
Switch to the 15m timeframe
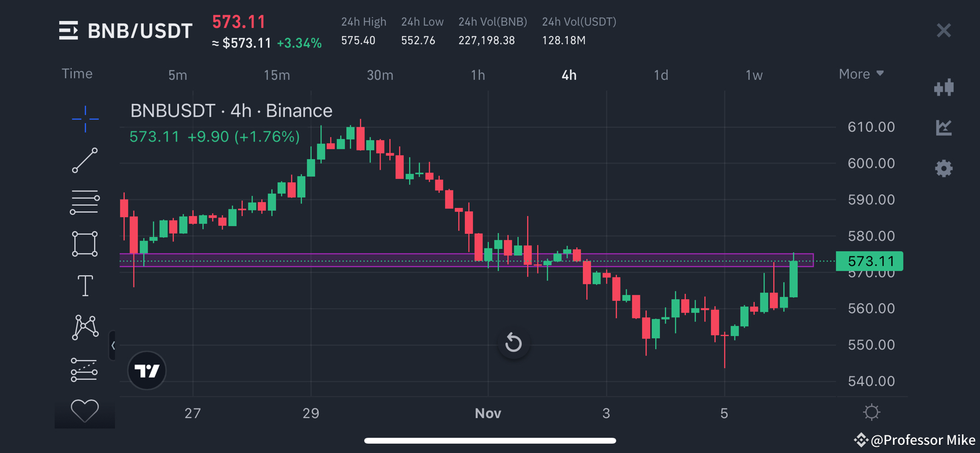277,75
